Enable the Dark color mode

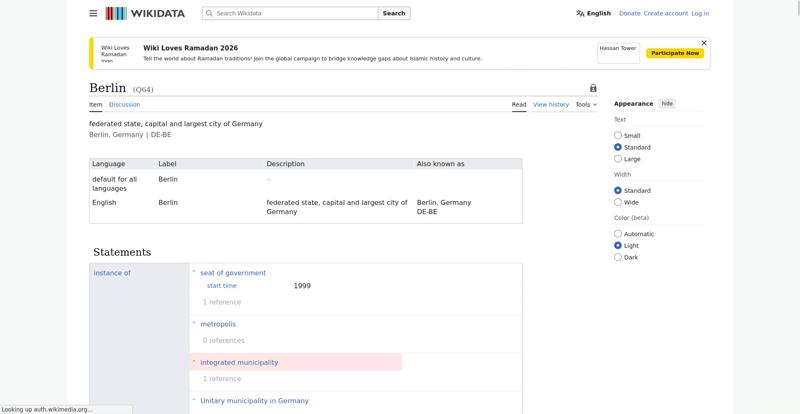pyautogui.click(x=618, y=257)
